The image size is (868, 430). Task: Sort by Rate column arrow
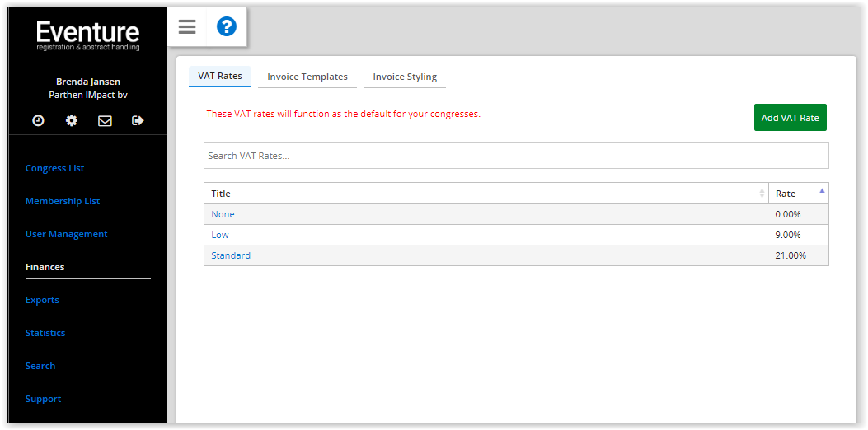[822, 190]
